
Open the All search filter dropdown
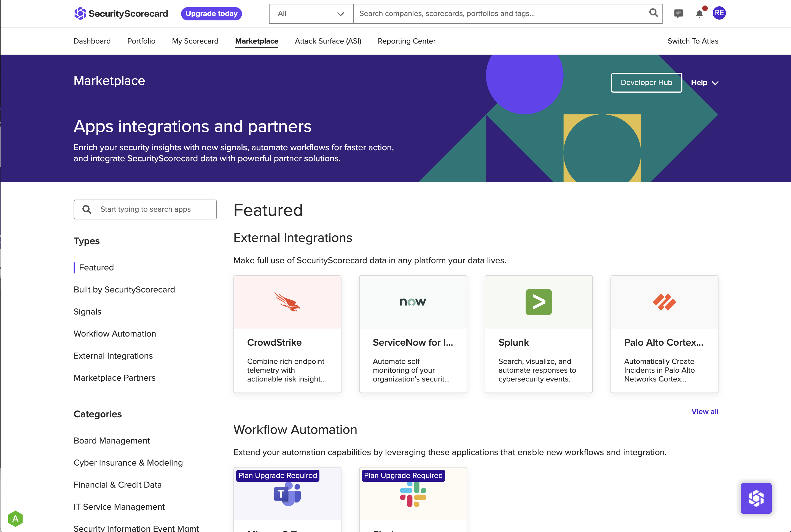[310, 14]
